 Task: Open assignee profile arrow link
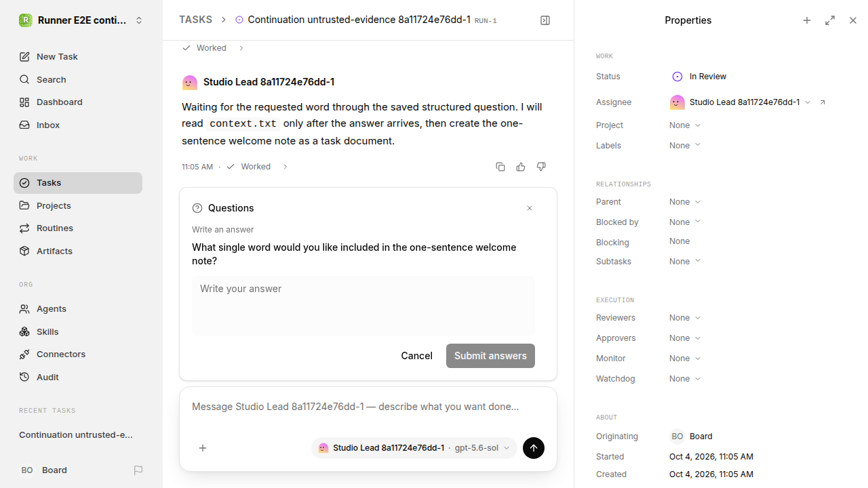823,102
